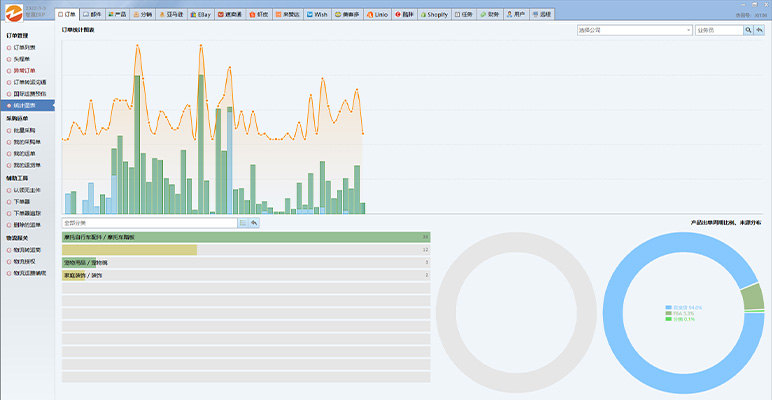This screenshot has width=772, height=418.
Task: Click the reset arrow icon beside the search icon
Action: pos(761,31)
